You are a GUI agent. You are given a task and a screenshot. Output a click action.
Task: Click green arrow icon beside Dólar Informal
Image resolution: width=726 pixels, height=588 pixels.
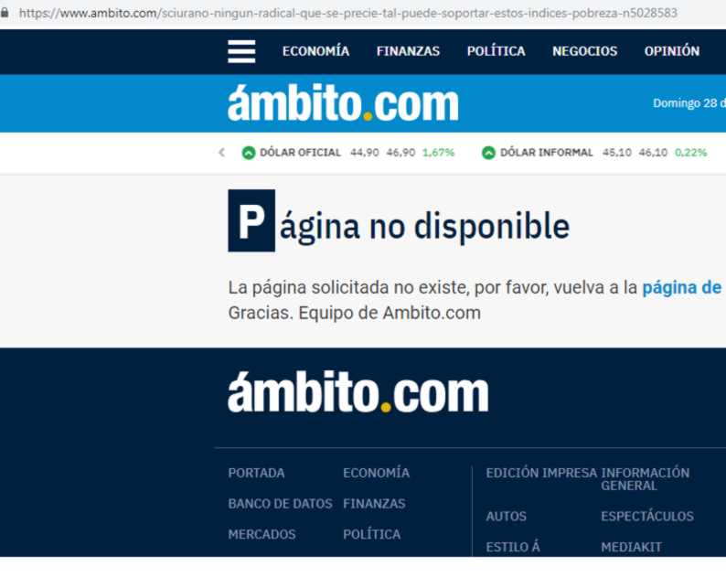[x=488, y=153]
